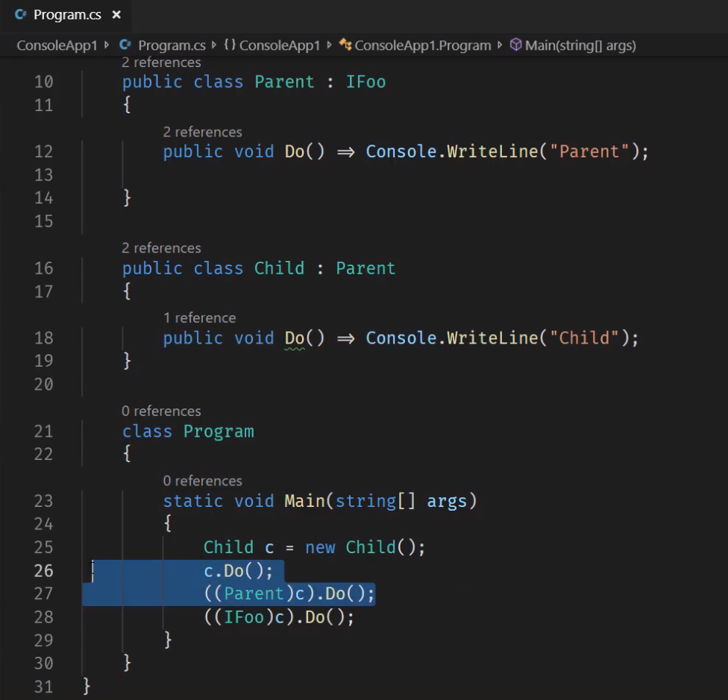Open the "2 references" CodeLens above class Child
This screenshot has width=728, height=700.
point(161,247)
